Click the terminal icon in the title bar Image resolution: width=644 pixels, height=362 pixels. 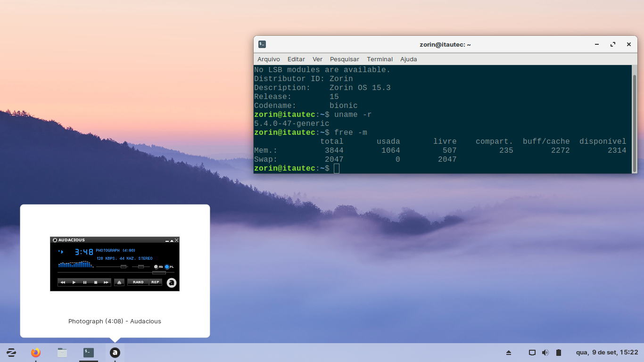(262, 44)
